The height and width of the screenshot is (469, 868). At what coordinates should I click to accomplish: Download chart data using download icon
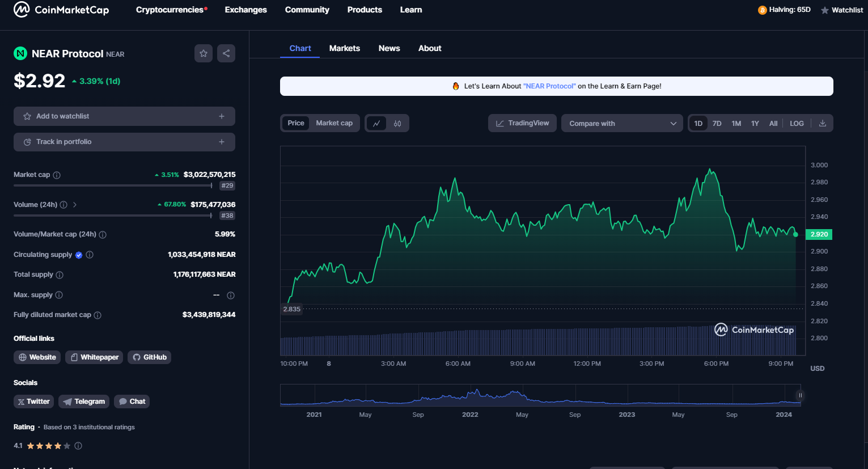(x=823, y=123)
